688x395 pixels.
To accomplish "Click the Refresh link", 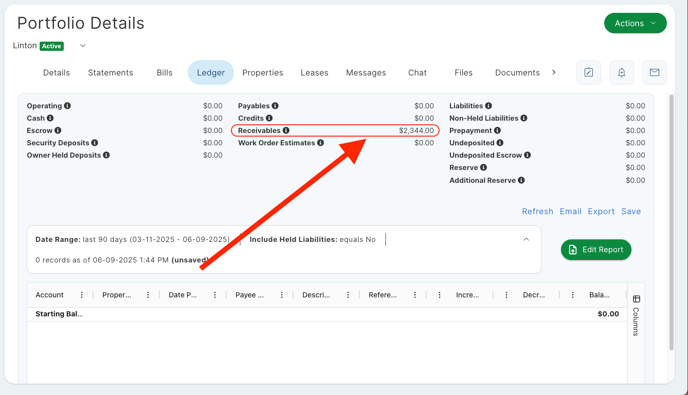I will pyautogui.click(x=538, y=212).
